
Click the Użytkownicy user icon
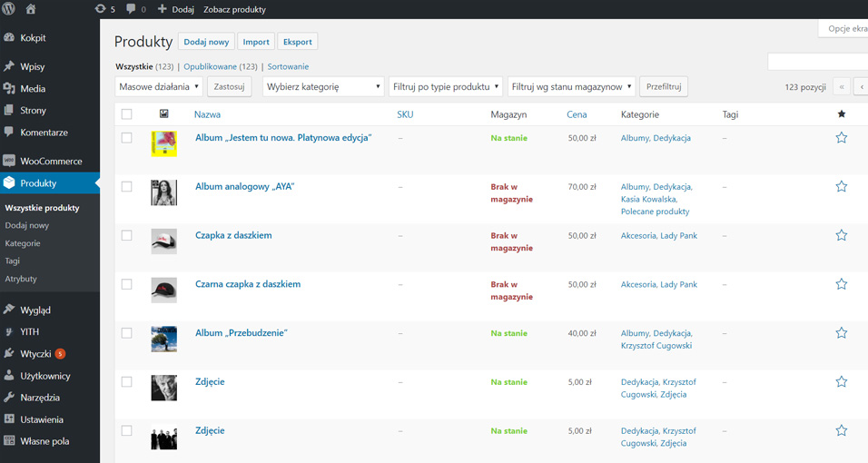[x=9, y=376]
